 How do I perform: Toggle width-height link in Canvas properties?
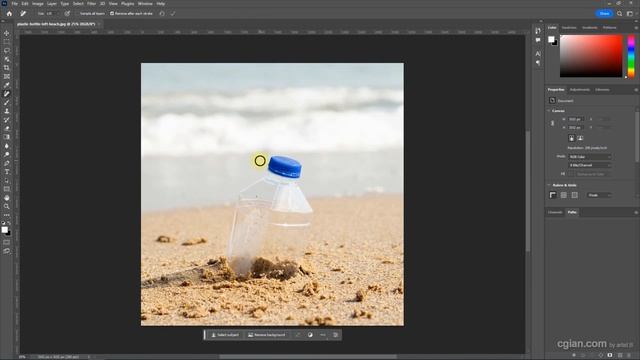(552, 123)
